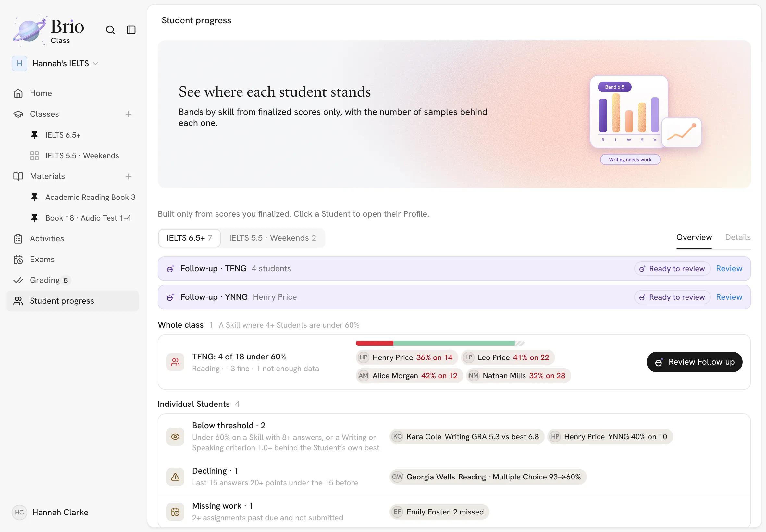Select the Overview tab
Screen dimensions: 766x532
pyautogui.click(x=694, y=238)
